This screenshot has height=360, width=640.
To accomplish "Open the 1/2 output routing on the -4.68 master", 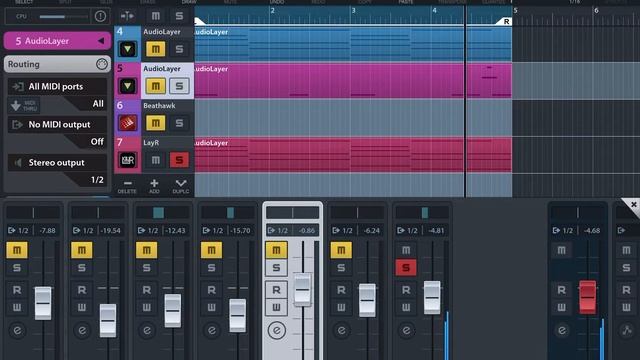I will [x=563, y=231].
